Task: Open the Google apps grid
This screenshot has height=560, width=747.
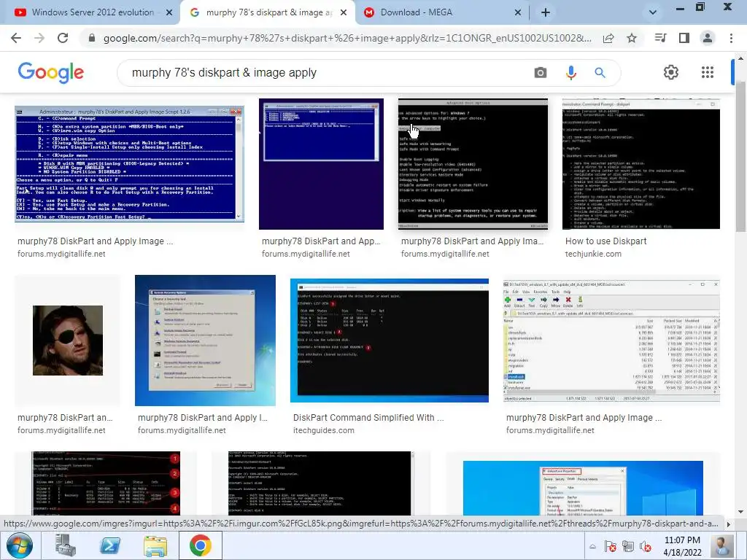Action: tap(708, 72)
